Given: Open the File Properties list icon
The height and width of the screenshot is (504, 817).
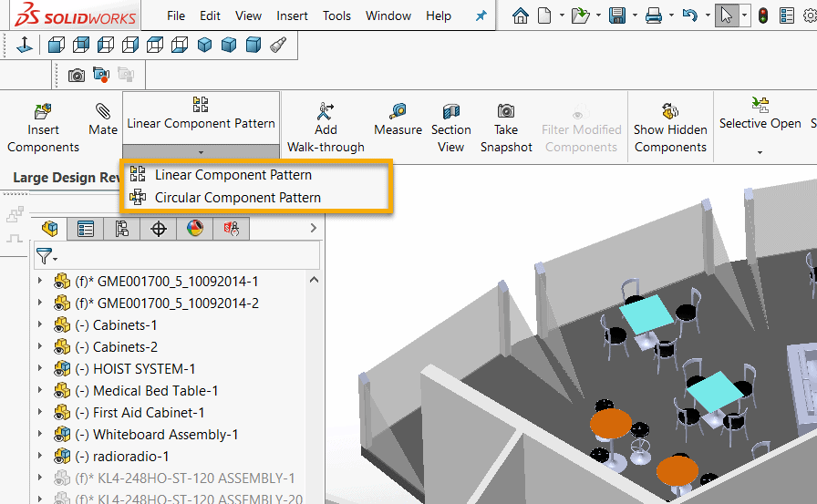Looking at the screenshot, I should point(787,15).
